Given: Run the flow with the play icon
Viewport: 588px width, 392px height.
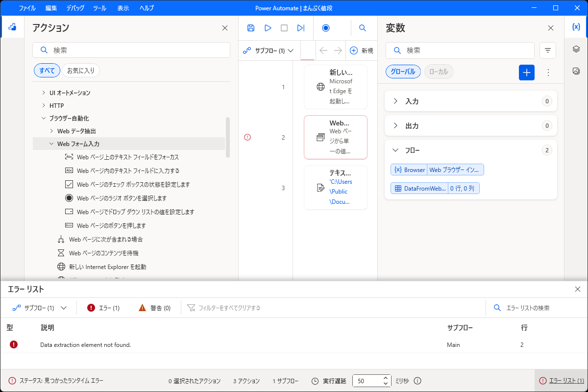Looking at the screenshot, I should tap(268, 28).
